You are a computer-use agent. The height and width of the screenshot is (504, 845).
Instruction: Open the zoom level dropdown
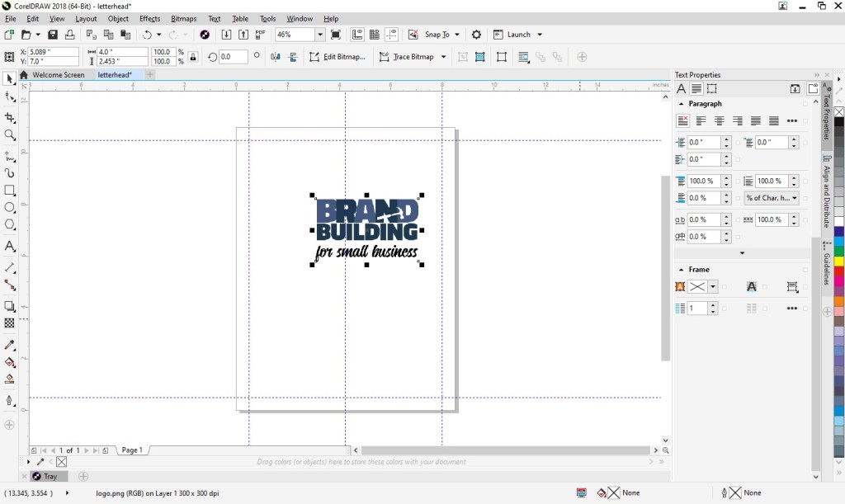coord(320,35)
